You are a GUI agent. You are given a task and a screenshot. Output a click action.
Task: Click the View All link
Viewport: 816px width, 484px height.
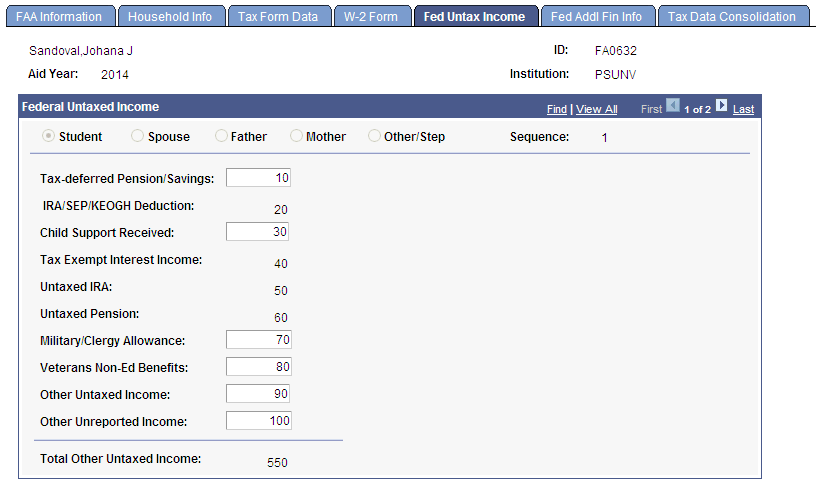(x=596, y=109)
